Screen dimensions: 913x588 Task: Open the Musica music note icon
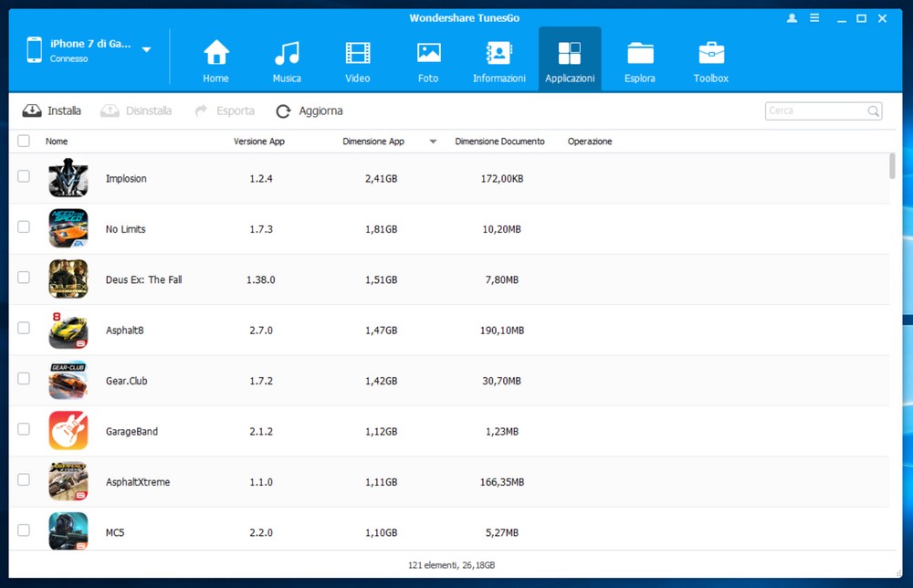[x=287, y=53]
